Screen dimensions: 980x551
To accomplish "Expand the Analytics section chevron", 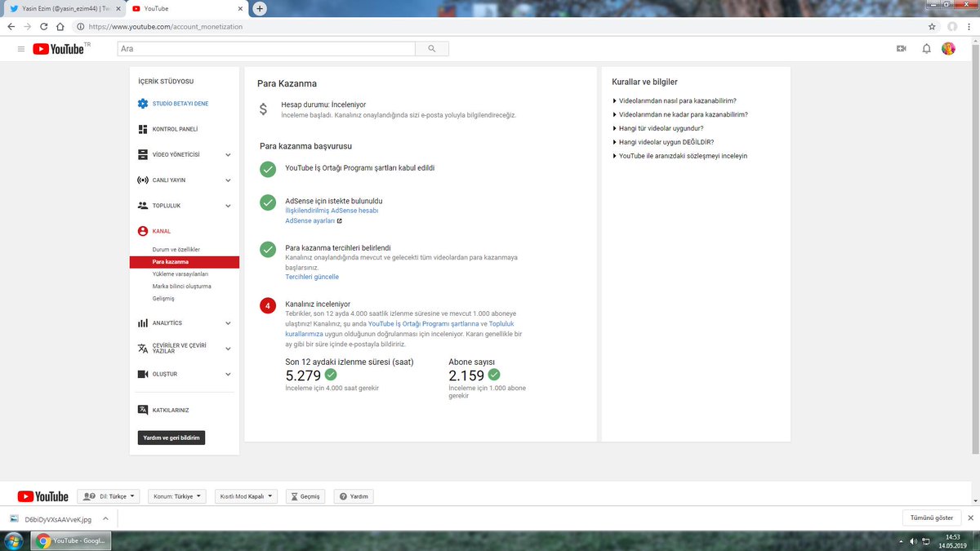I will [x=228, y=323].
